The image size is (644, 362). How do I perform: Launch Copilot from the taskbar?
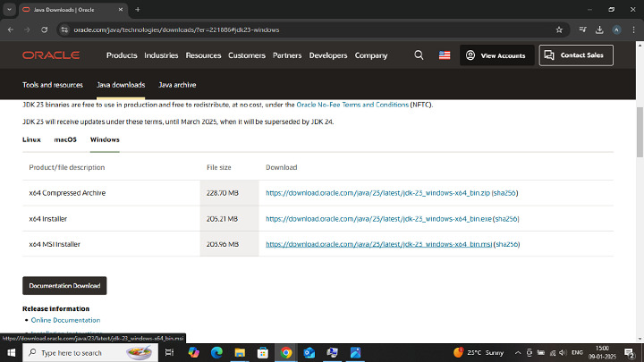coord(193,352)
